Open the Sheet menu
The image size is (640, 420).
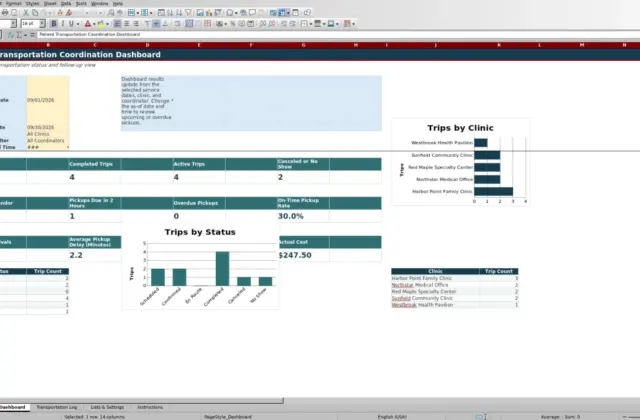50,3
